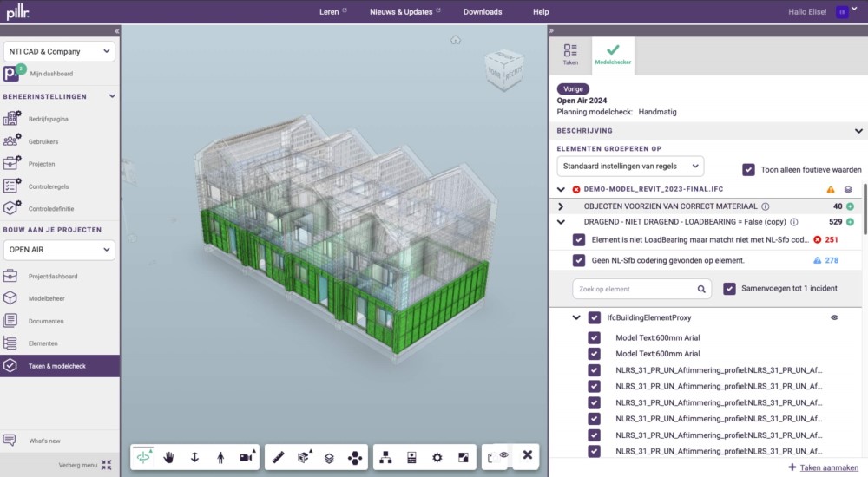Uncheck 'Samenvoegen tot 1 incident' checkbox
Viewport: 868px width, 477px height.
click(x=730, y=289)
